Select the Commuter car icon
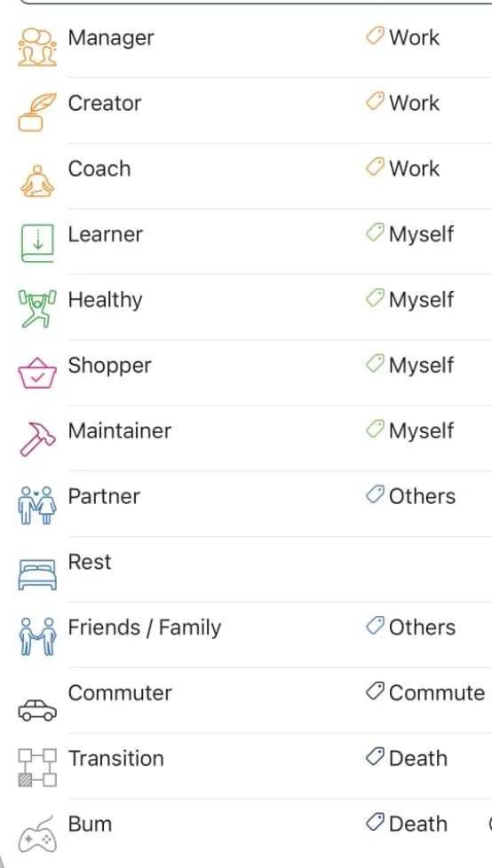 (37, 710)
